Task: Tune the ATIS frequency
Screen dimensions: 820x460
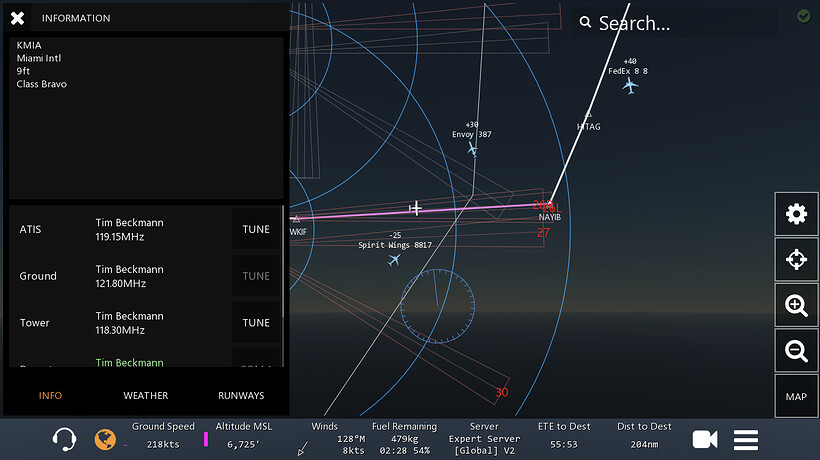Action: tap(256, 229)
